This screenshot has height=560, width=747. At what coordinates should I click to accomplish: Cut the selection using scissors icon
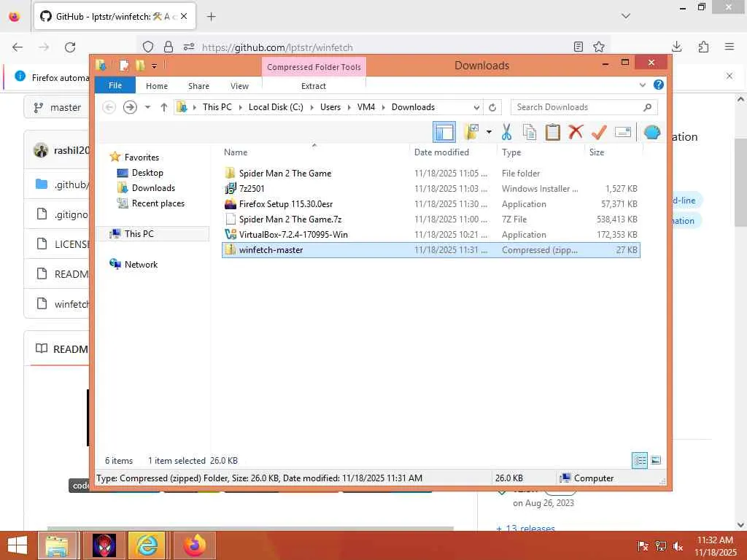[x=506, y=132]
